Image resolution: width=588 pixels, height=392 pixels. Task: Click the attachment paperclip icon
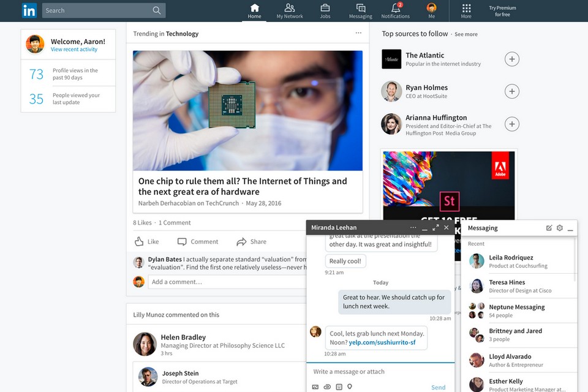[327, 386]
